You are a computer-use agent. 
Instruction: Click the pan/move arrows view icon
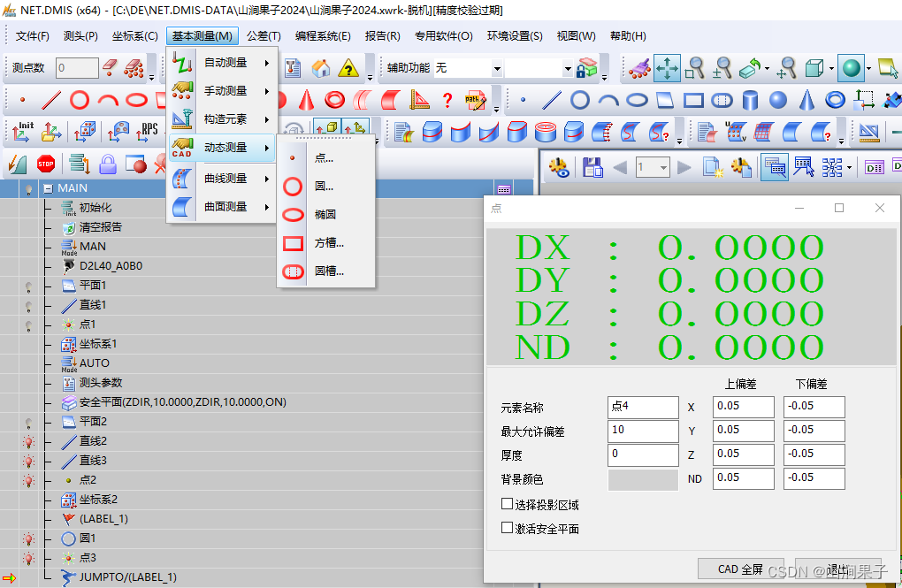coord(667,68)
